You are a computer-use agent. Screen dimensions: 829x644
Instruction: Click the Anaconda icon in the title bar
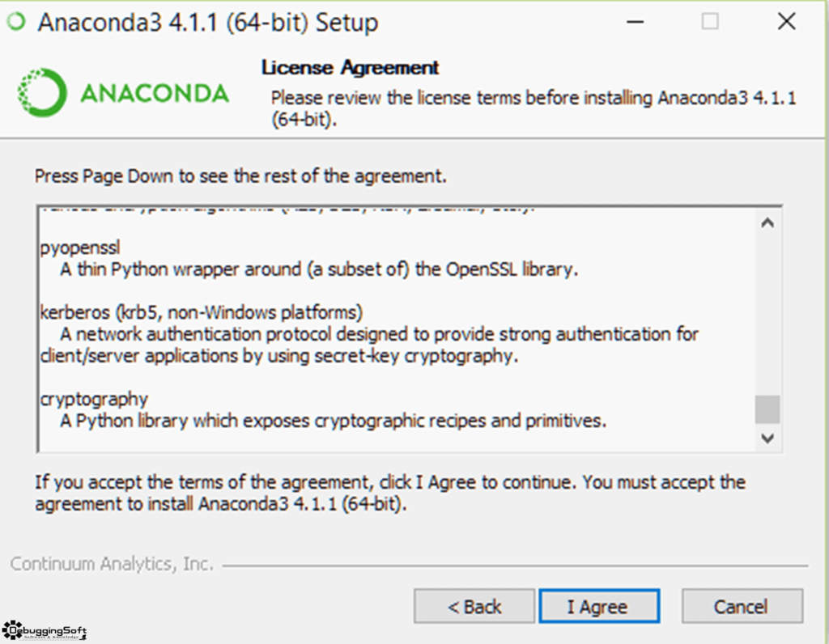(16, 22)
